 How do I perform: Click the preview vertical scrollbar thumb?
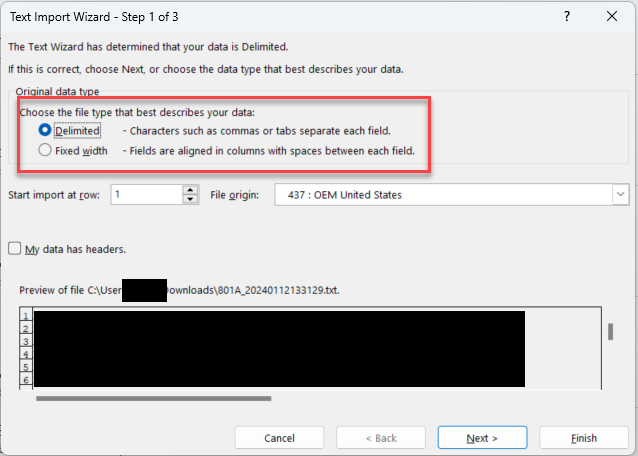click(x=610, y=332)
